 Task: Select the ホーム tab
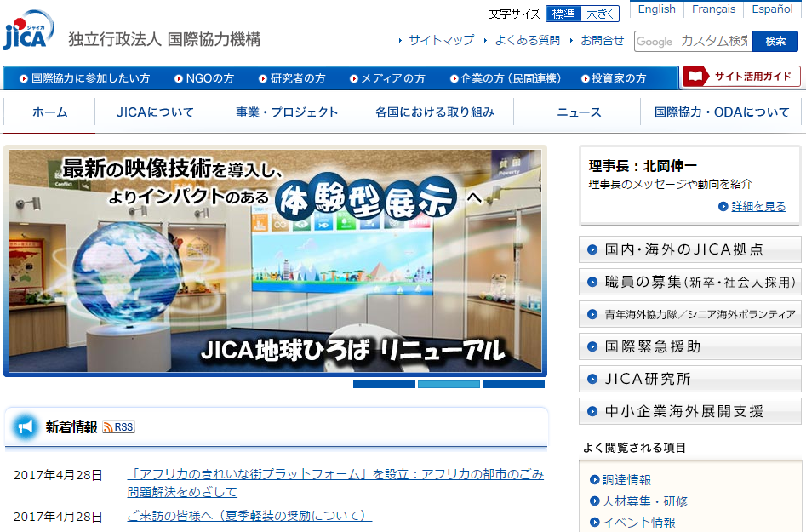[x=49, y=112]
